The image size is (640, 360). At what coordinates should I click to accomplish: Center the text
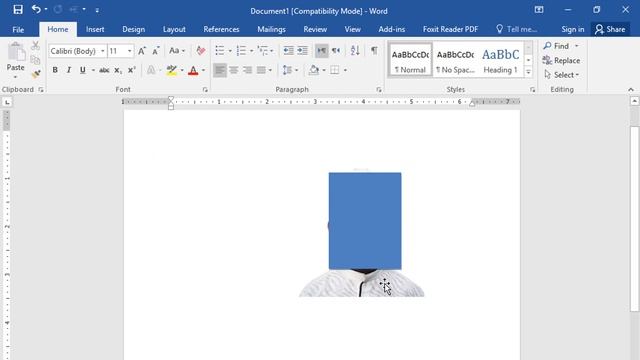233,70
